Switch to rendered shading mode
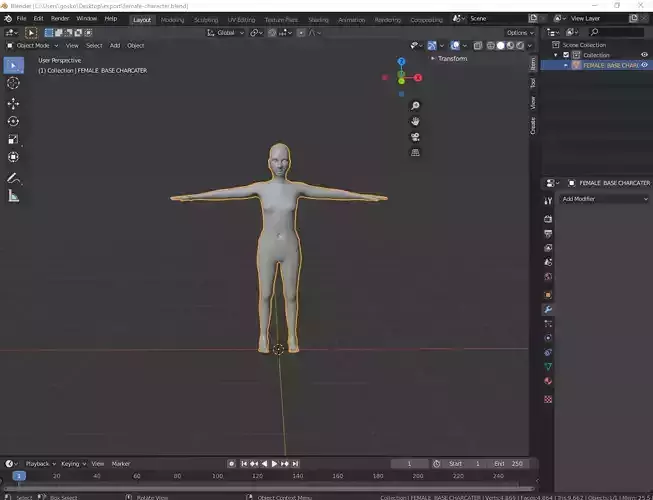Image resolution: width=653 pixels, height=500 pixels. click(520, 46)
